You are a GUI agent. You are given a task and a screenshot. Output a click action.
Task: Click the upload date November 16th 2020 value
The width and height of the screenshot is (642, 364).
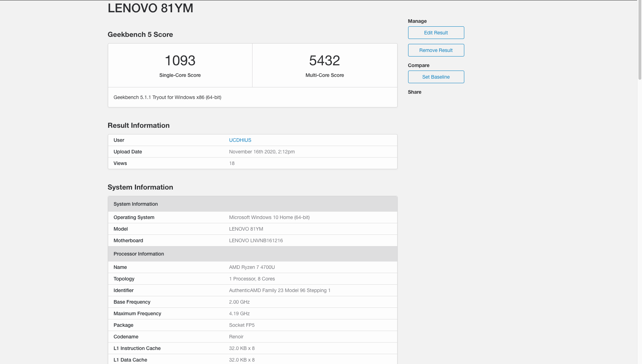[262, 152]
